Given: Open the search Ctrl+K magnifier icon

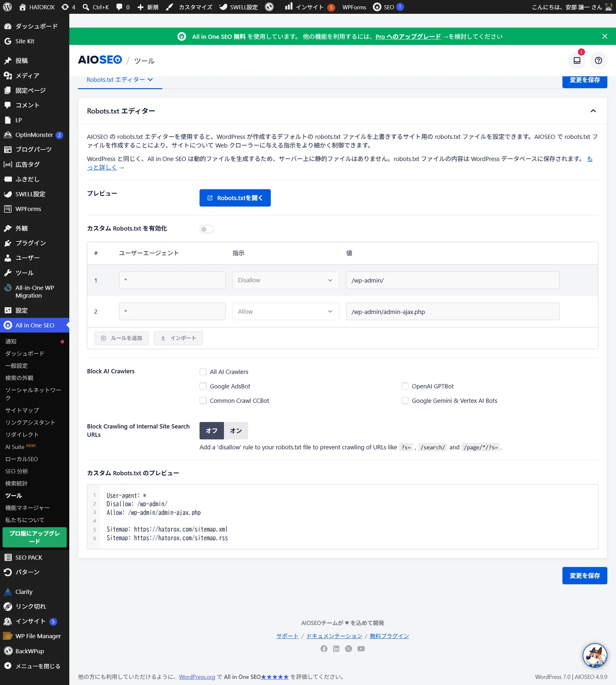Looking at the screenshot, I should pyautogui.click(x=86, y=7).
